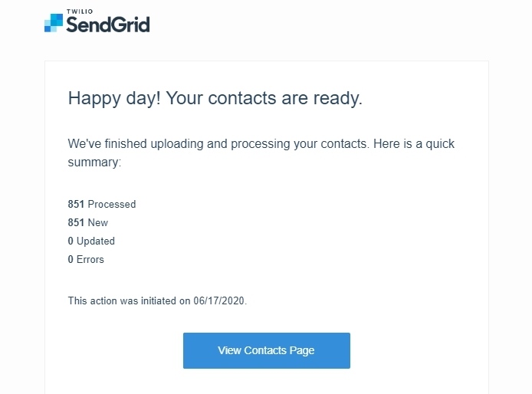Image resolution: width=532 pixels, height=394 pixels.
Task: Click the small TWILIO label above SendGrid
Action: point(80,11)
